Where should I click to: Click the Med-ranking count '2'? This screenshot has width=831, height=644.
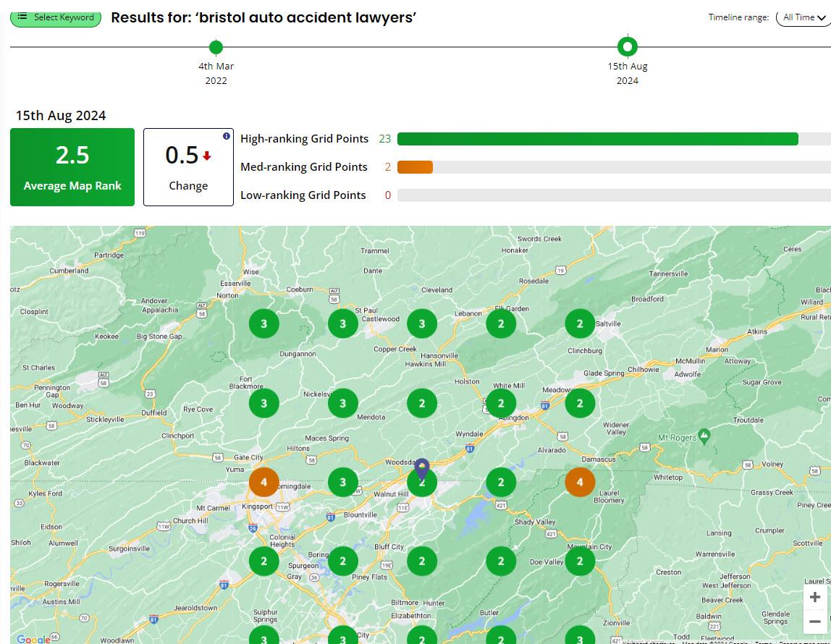pos(388,167)
